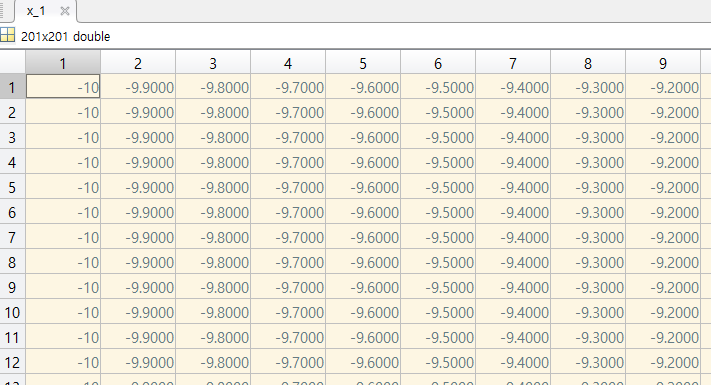The height and width of the screenshot is (385, 711).
Task: Click cell -9.8000 in row 3
Action: pos(213,136)
